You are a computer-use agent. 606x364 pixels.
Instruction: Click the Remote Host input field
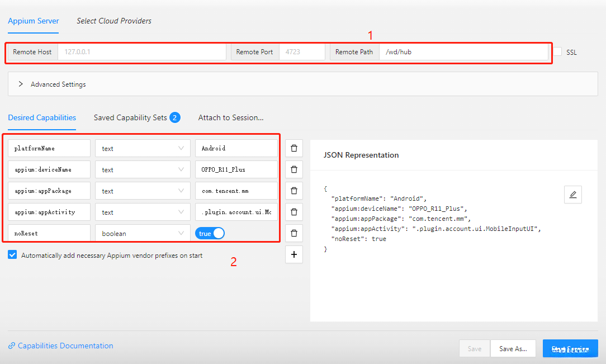click(141, 52)
